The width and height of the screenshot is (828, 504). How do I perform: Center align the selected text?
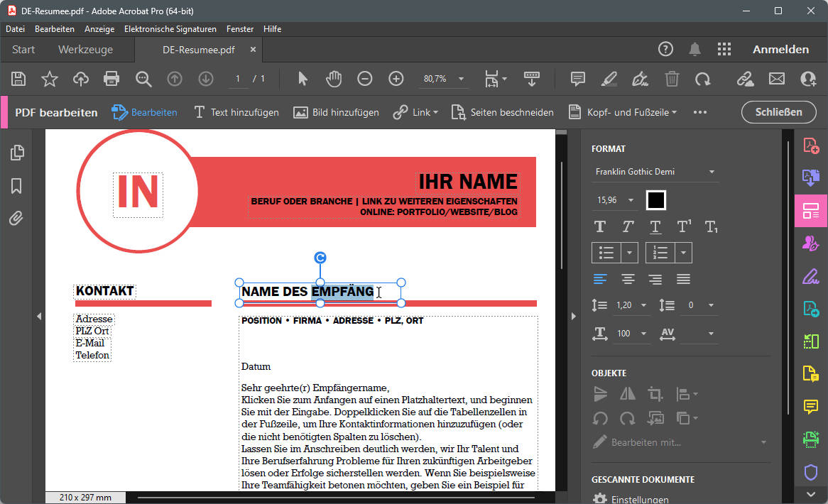(x=628, y=279)
